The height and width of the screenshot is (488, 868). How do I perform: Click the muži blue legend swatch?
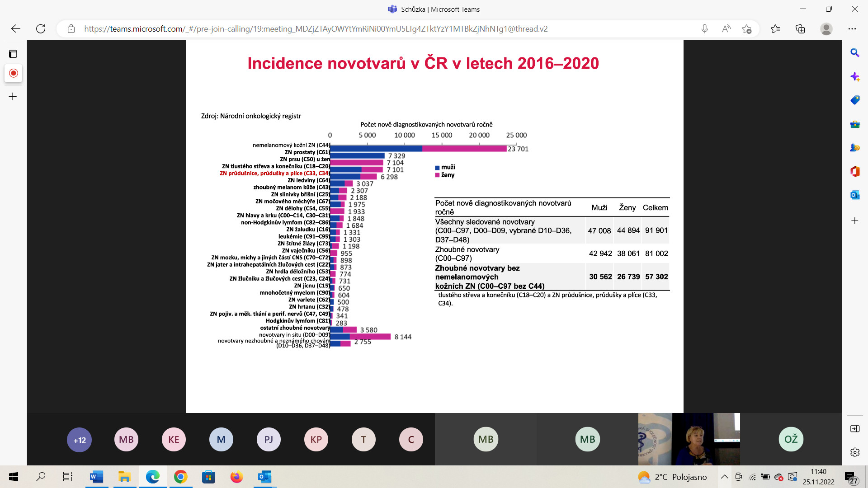click(x=437, y=168)
